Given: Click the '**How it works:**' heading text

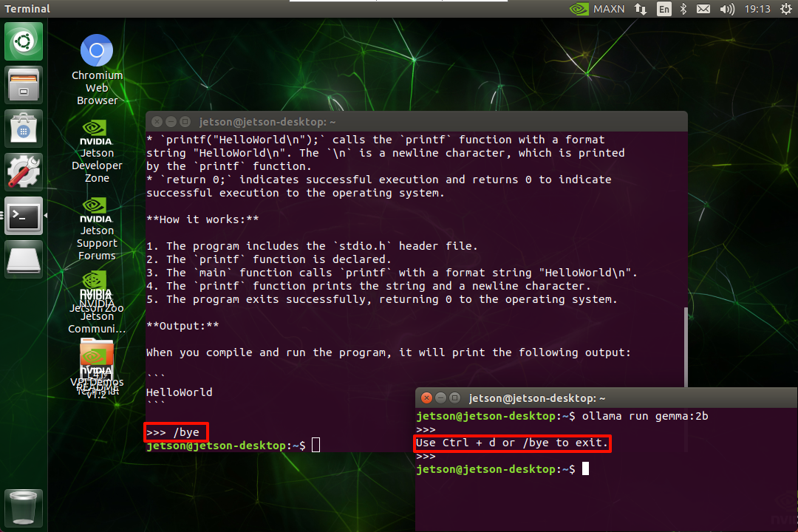Looking at the screenshot, I should point(202,219).
